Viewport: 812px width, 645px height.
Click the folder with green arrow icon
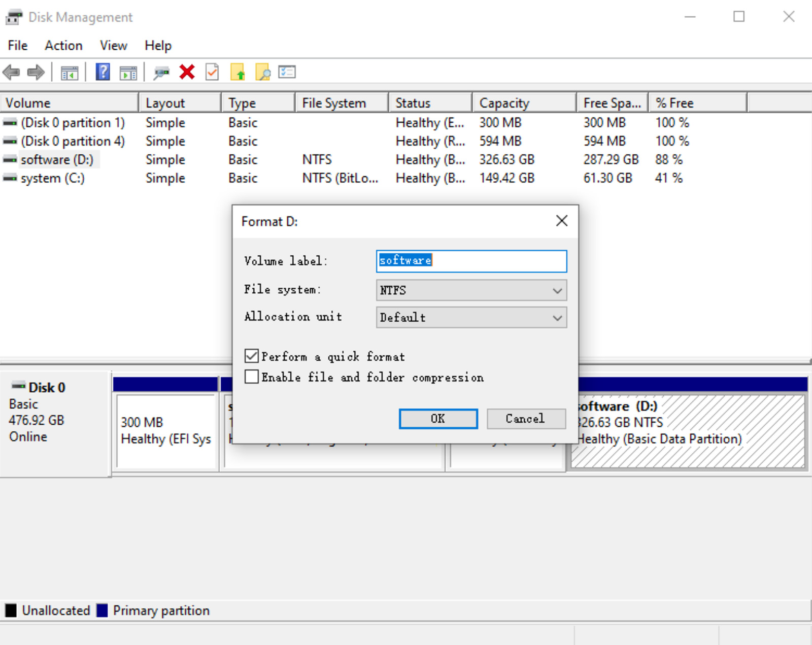(238, 72)
